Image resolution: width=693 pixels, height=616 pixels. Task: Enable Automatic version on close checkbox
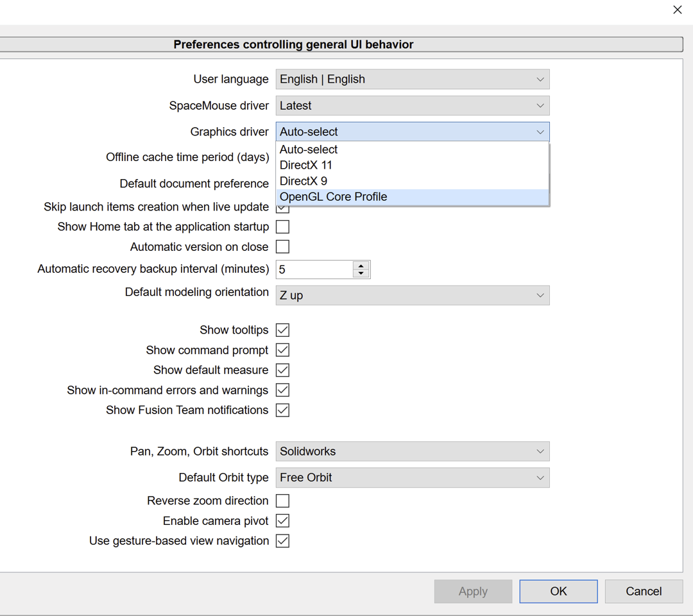pos(282,246)
